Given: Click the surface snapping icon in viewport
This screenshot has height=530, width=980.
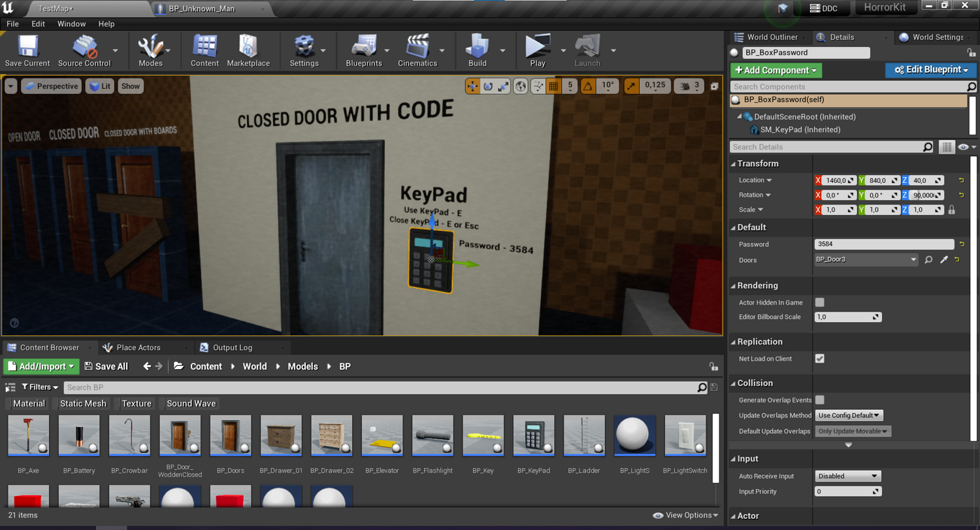Looking at the screenshot, I should click(x=538, y=86).
